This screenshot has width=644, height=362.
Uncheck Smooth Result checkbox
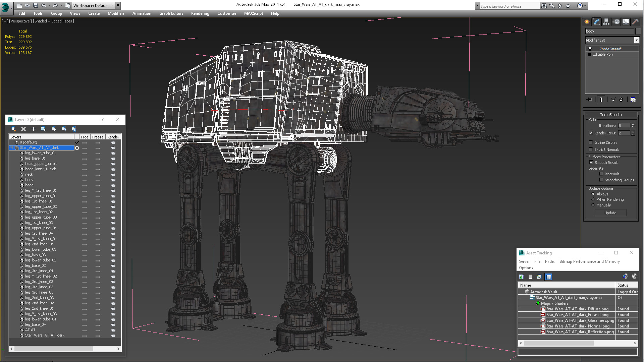pyautogui.click(x=591, y=163)
